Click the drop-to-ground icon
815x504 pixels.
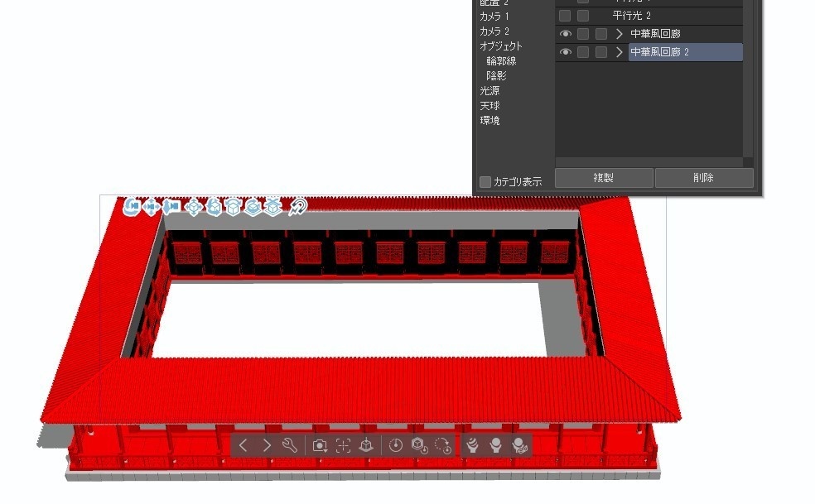point(364,444)
